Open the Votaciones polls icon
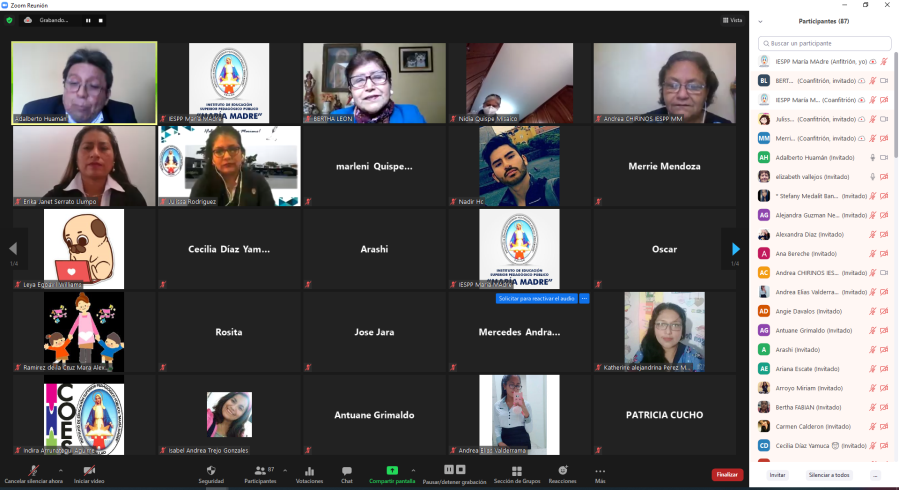899x490 pixels. 309,470
